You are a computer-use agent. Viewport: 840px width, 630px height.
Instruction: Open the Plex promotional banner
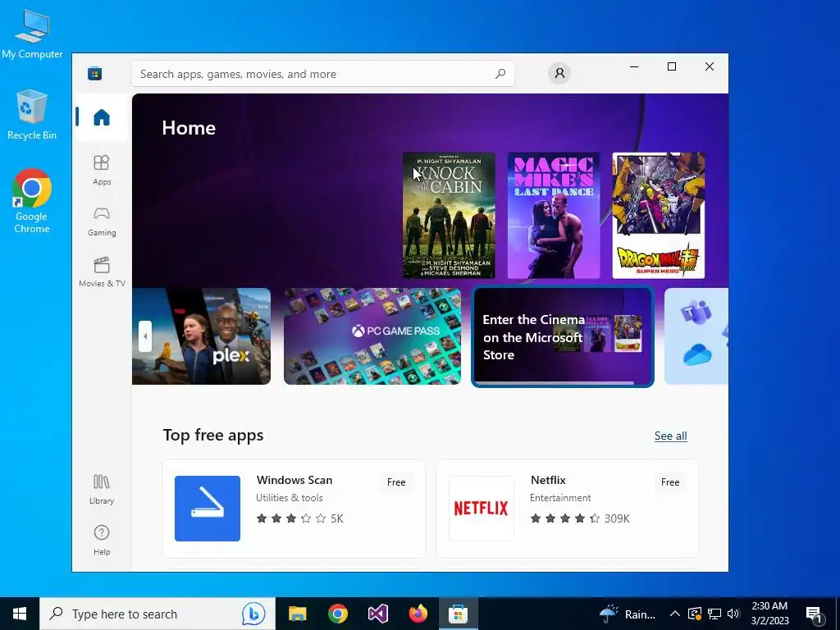pyautogui.click(x=202, y=336)
